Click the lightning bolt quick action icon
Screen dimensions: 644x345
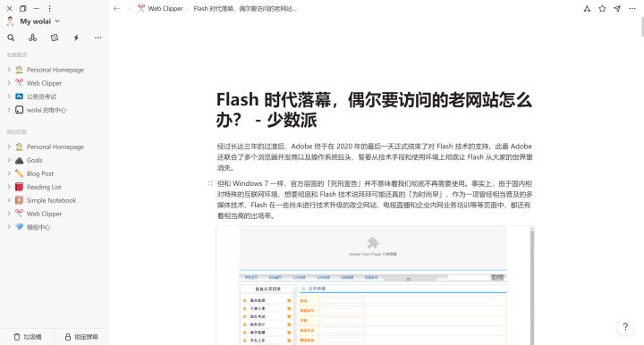[x=76, y=38]
